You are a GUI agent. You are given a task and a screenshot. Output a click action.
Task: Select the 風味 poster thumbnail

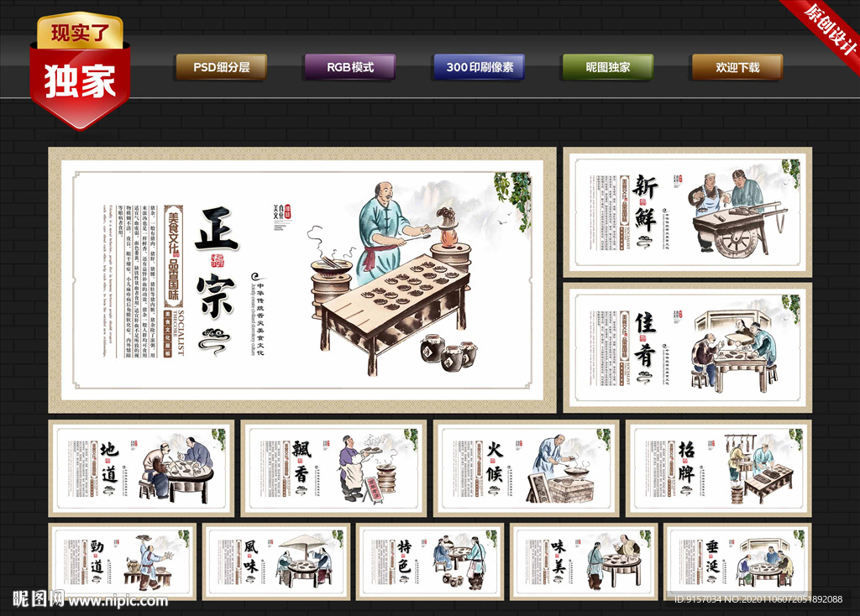[x=276, y=561]
